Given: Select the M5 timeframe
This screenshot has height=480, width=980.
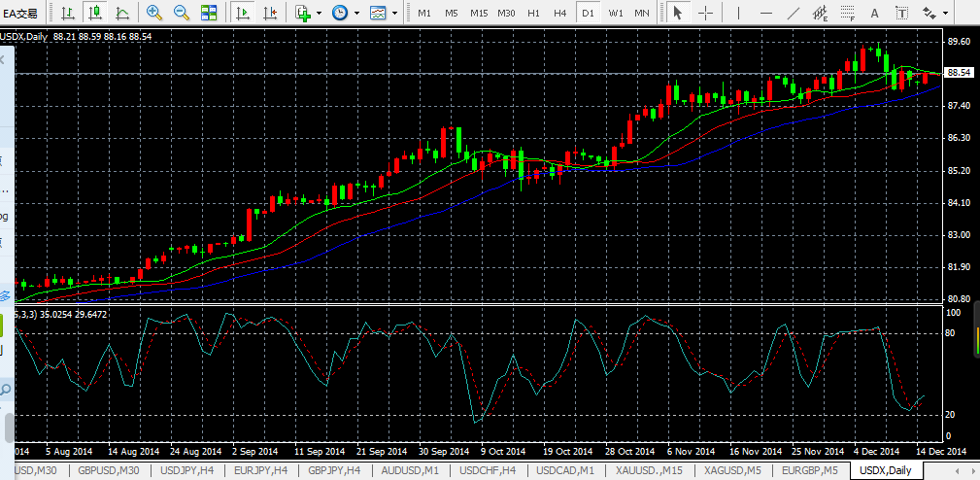Looking at the screenshot, I should pos(452,14).
